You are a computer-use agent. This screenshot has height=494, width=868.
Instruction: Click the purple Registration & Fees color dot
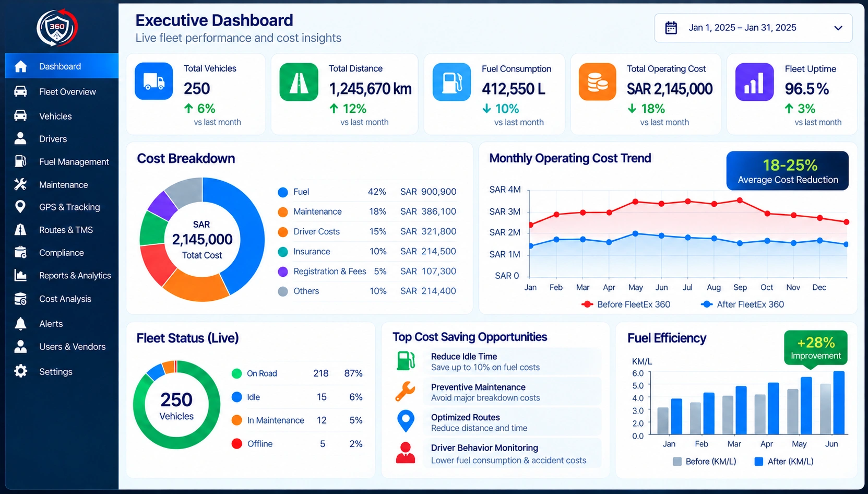[x=283, y=272]
